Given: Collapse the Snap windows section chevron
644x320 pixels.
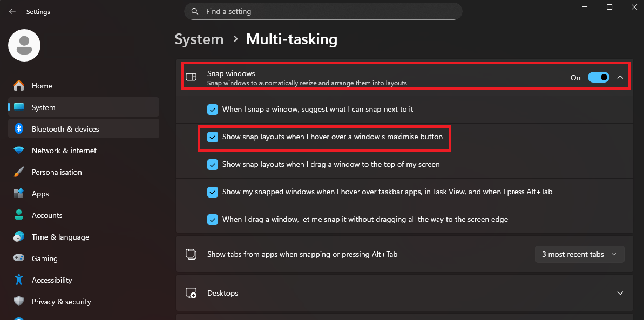Looking at the screenshot, I should tap(620, 77).
